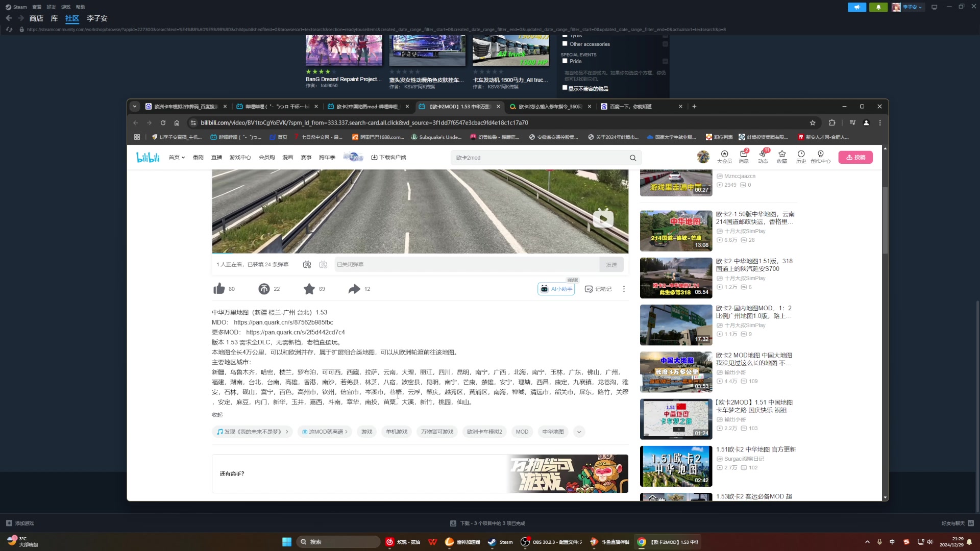This screenshot has width=980, height=551.
Task: Open the messages (消息) icon
Action: coord(744,157)
